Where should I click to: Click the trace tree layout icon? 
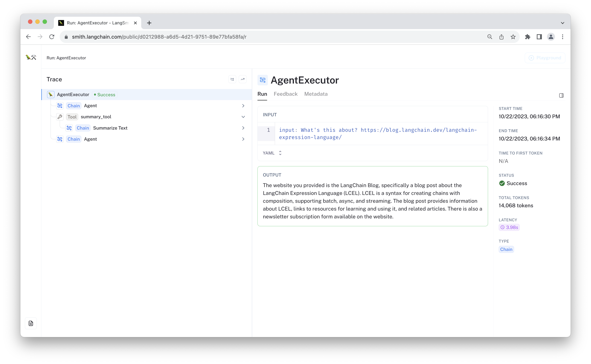tap(232, 79)
